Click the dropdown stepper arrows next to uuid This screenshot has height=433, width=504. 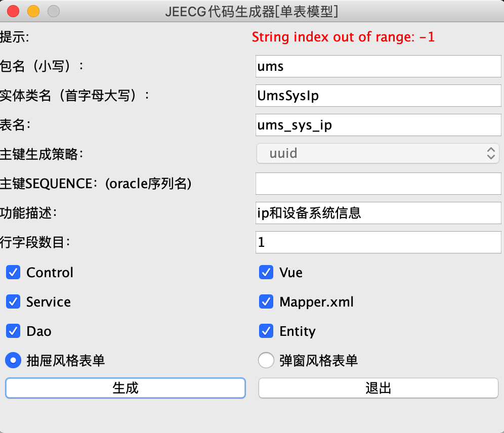(490, 154)
